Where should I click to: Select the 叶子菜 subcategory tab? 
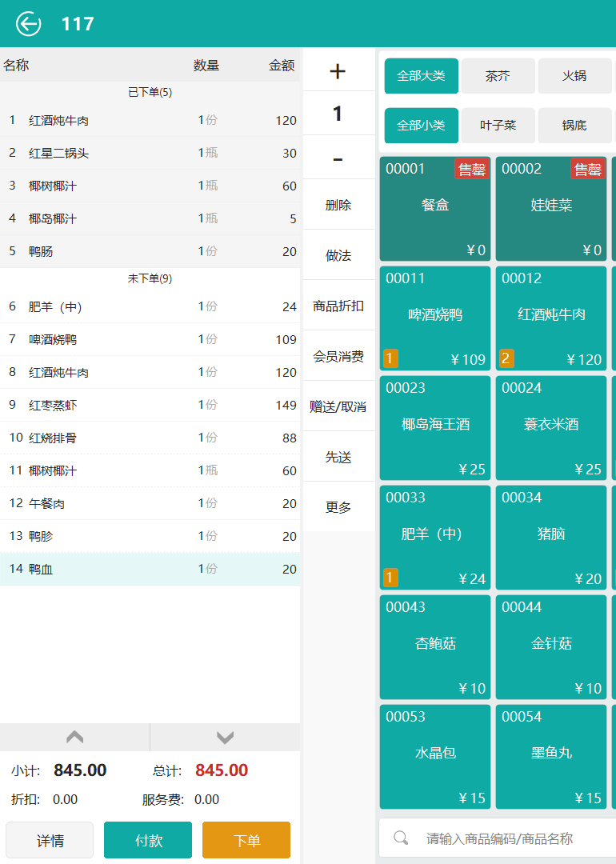click(x=498, y=126)
